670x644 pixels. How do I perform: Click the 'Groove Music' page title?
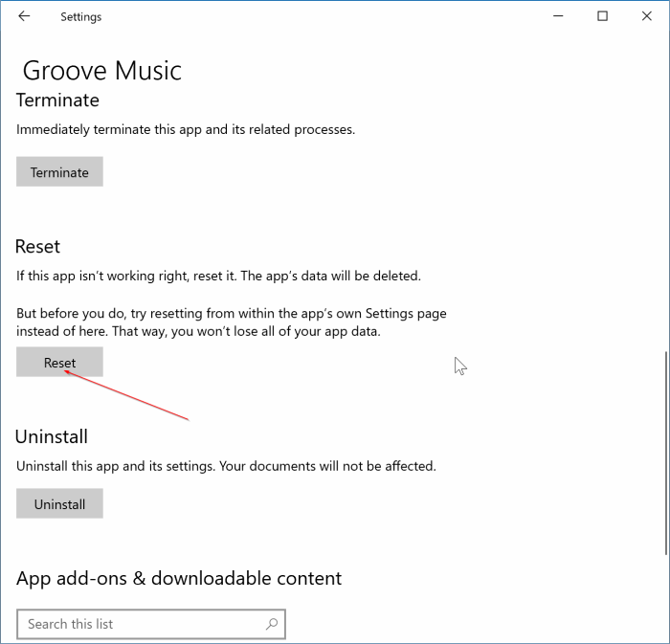click(102, 71)
